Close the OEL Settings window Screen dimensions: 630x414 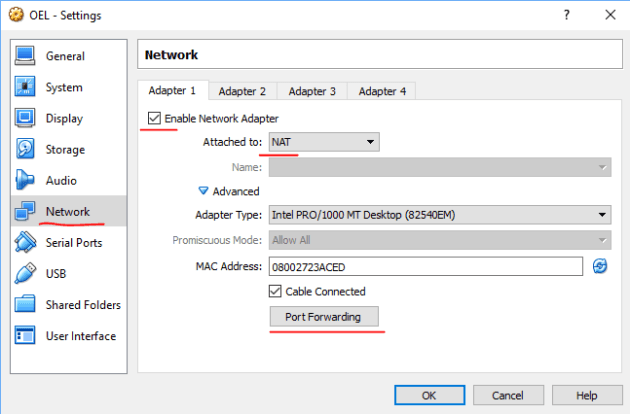pos(610,15)
